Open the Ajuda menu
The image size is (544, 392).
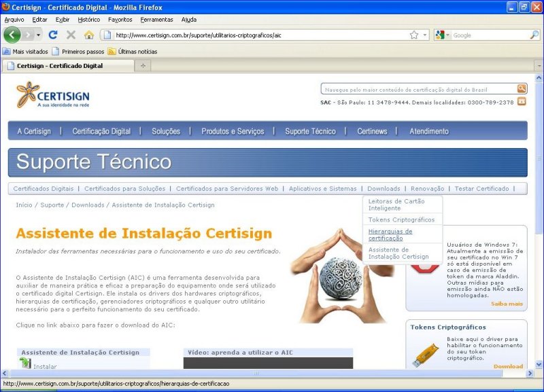tap(189, 20)
